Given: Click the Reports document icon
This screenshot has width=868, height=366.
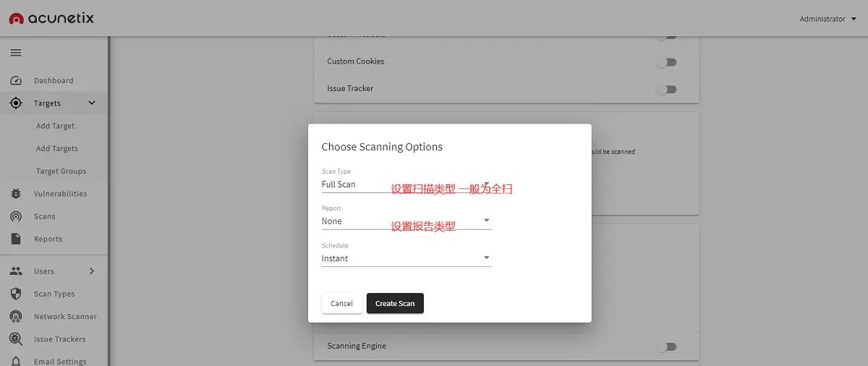Looking at the screenshot, I should click(x=16, y=239).
